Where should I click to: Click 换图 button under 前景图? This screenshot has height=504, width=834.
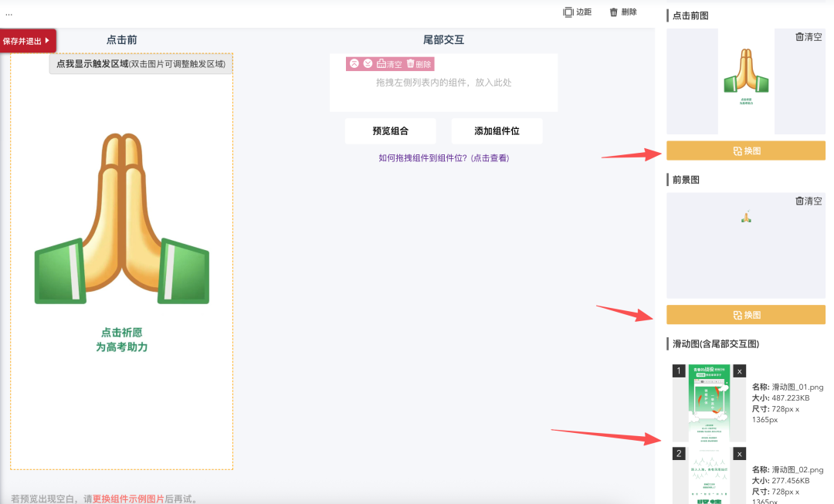pyautogui.click(x=746, y=315)
